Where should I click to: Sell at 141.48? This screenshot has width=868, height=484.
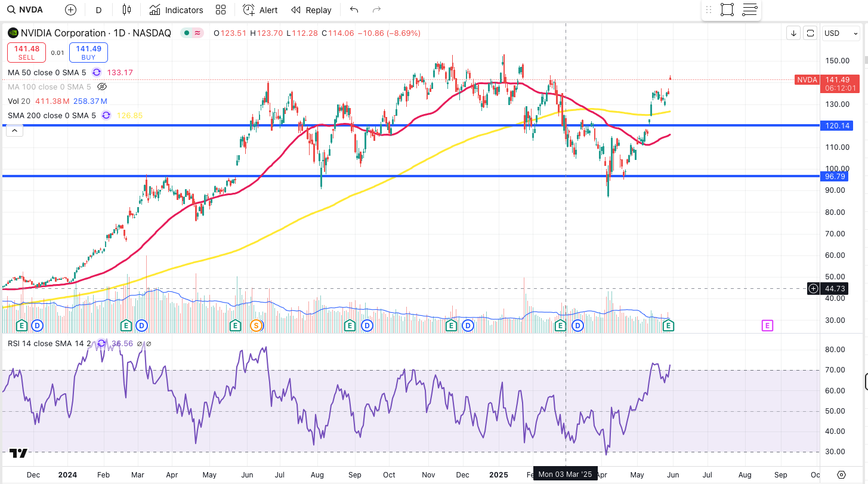(x=26, y=53)
